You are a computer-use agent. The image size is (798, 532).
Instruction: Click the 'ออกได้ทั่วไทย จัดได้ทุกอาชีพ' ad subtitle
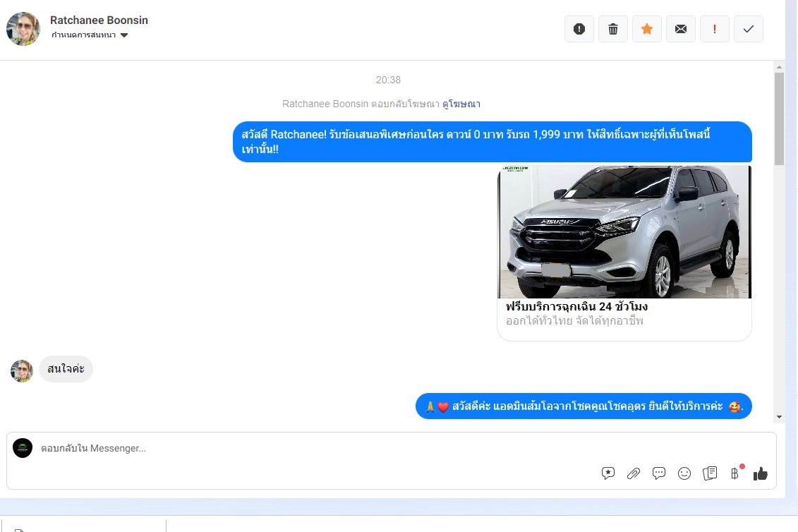point(574,321)
